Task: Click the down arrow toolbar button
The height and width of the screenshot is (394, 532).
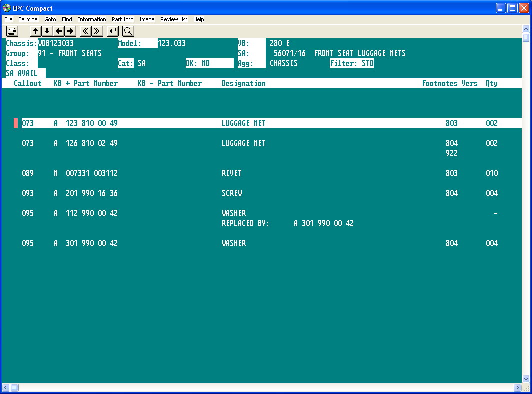Action: tap(47, 31)
